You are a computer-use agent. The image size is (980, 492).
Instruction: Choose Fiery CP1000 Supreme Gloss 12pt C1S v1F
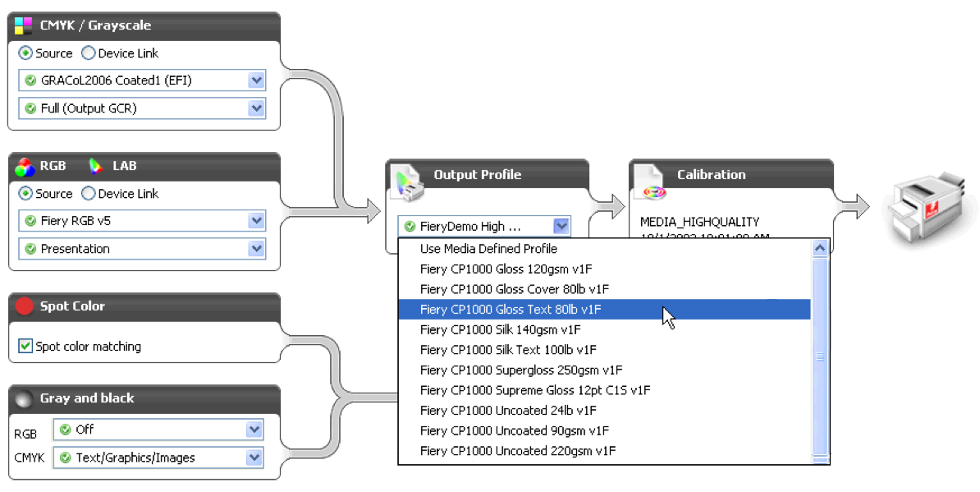coord(604,390)
